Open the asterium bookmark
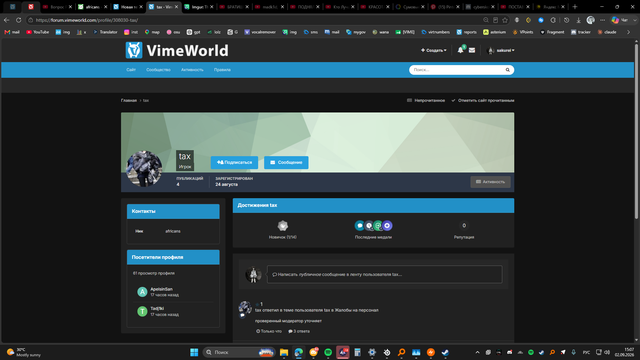The height and width of the screenshot is (360, 640). (x=494, y=32)
